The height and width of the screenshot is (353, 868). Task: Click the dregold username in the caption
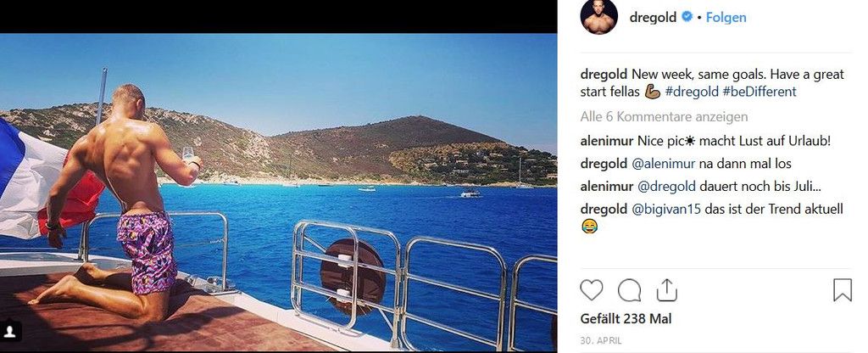click(604, 75)
